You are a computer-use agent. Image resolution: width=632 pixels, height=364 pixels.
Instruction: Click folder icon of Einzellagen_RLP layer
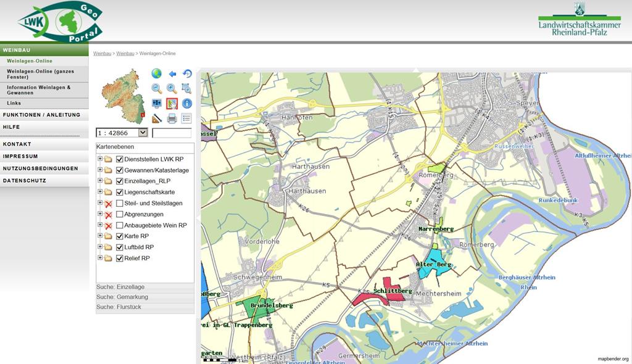coord(108,181)
